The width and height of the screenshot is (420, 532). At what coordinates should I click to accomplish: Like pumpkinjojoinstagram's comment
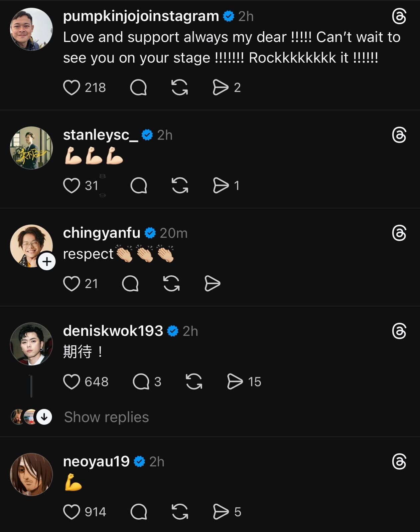71,88
